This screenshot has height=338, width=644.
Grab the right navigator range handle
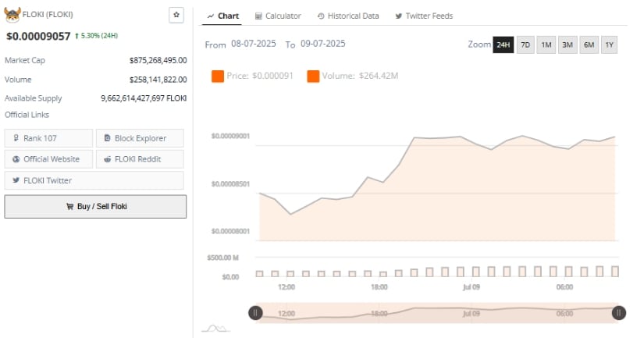tap(618, 313)
